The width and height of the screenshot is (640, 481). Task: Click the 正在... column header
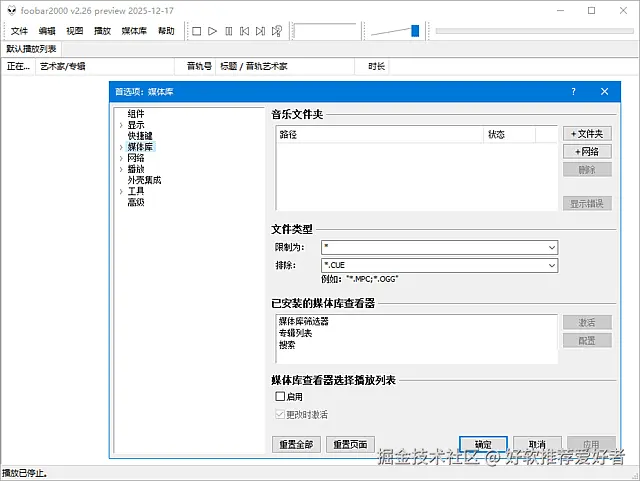pyautogui.click(x=19, y=66)
